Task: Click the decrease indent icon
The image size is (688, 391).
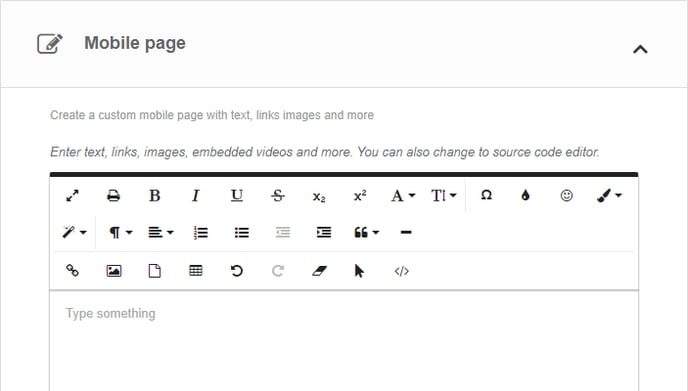Action: click(x=283, y=232)
